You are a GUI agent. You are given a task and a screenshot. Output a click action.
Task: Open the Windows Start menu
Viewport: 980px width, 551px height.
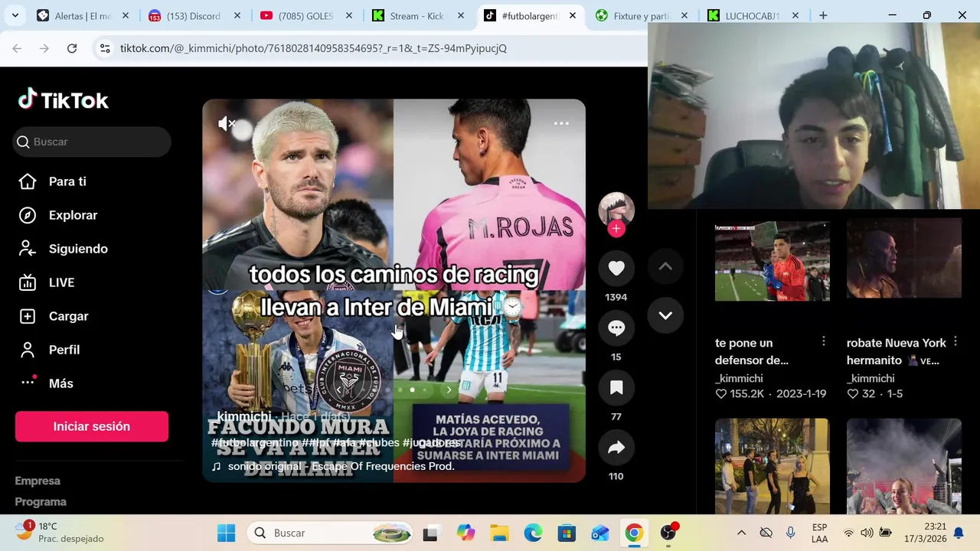pyautogui.click(x=226, y=533)
